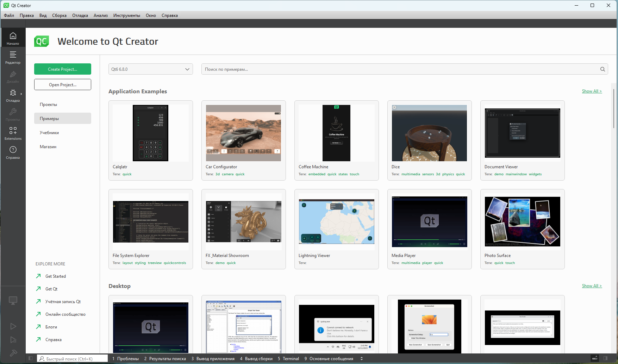Expand the Отладка mode side arrow
This screenshot has height=364, width=618.
[x=21, y=94]
